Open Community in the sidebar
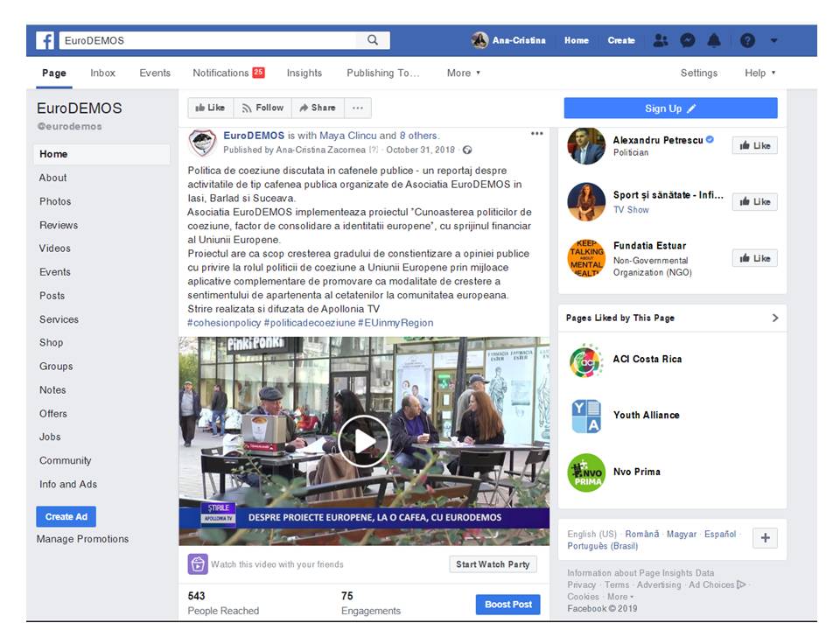The width and height of the screenshot is (840, 630). pyautogui.click(x=66, y=461)
